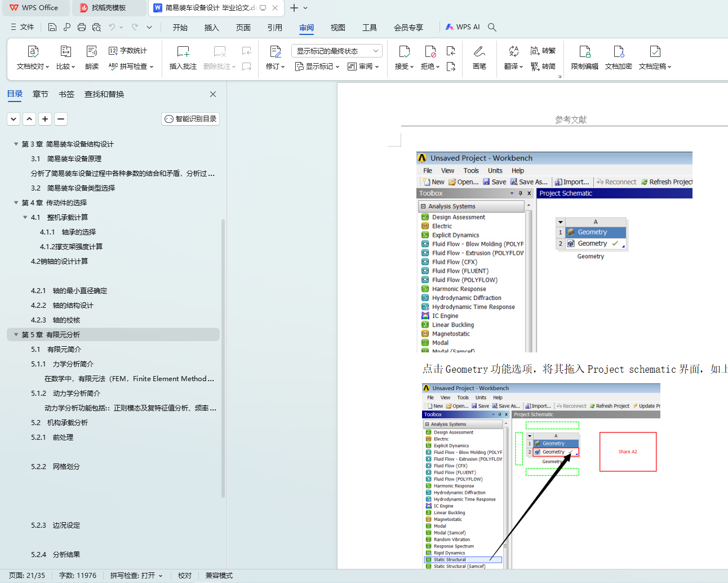
Task: Click the down-chevron button in the outline pane
Action: point(14,119)
